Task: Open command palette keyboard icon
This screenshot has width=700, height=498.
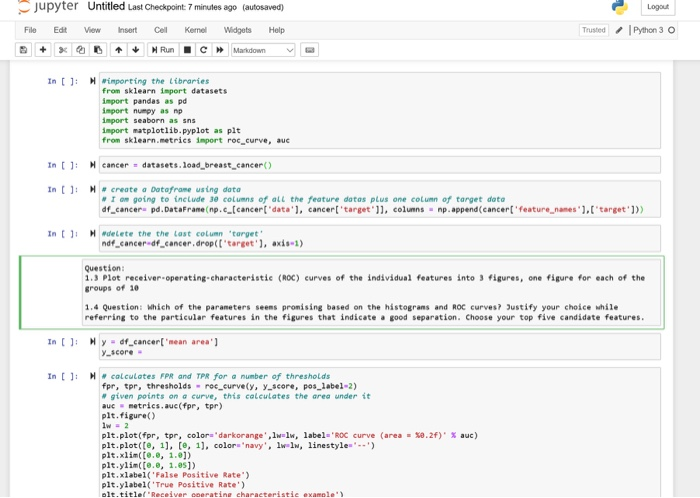Action: [x=309, y=50]
